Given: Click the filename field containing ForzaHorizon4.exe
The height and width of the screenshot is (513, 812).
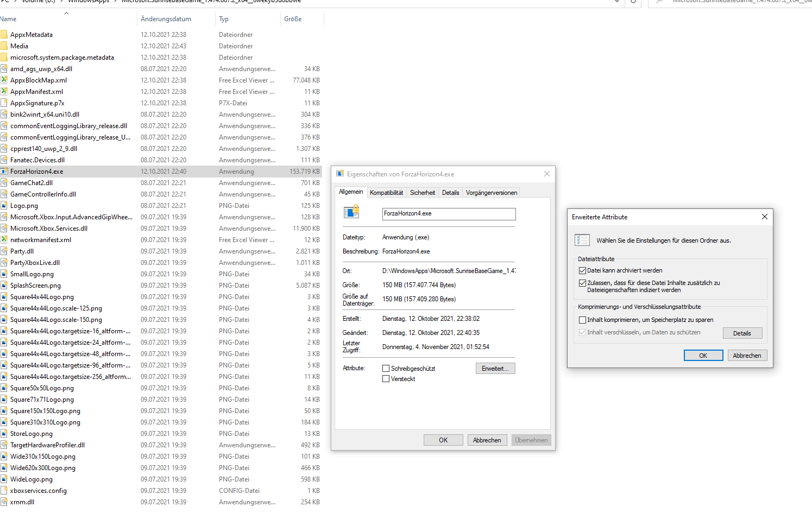Looking at the screenshot, I should 449,214.
